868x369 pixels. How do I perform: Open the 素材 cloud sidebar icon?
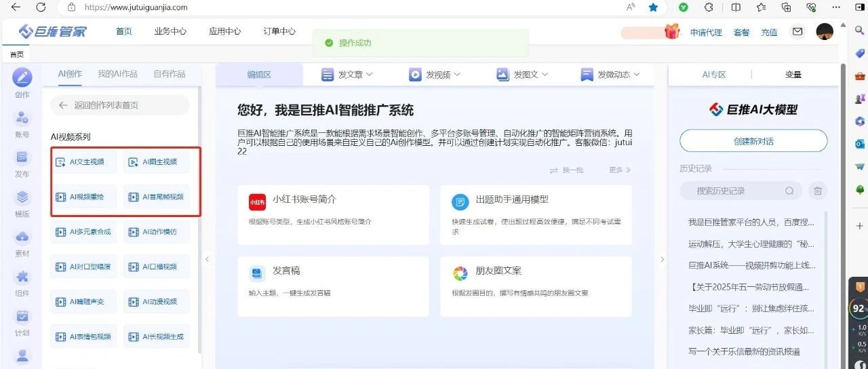click(x=22, y=237)
